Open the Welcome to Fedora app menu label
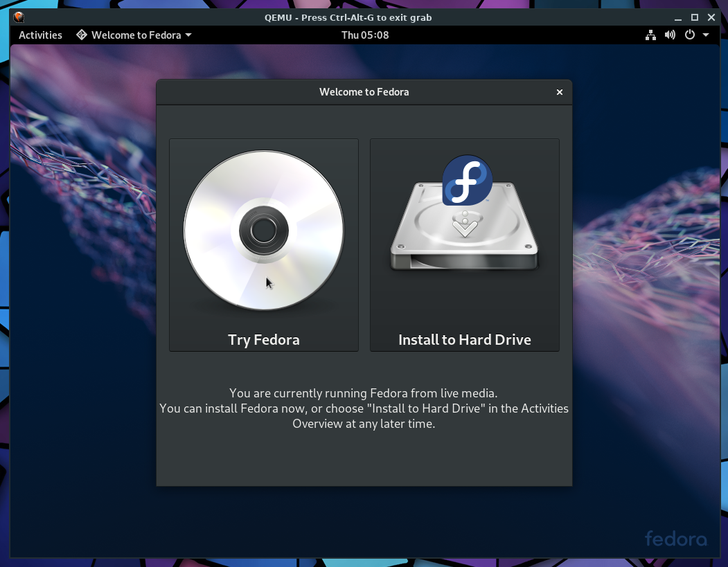728x567 pixels. coord(136,35)
